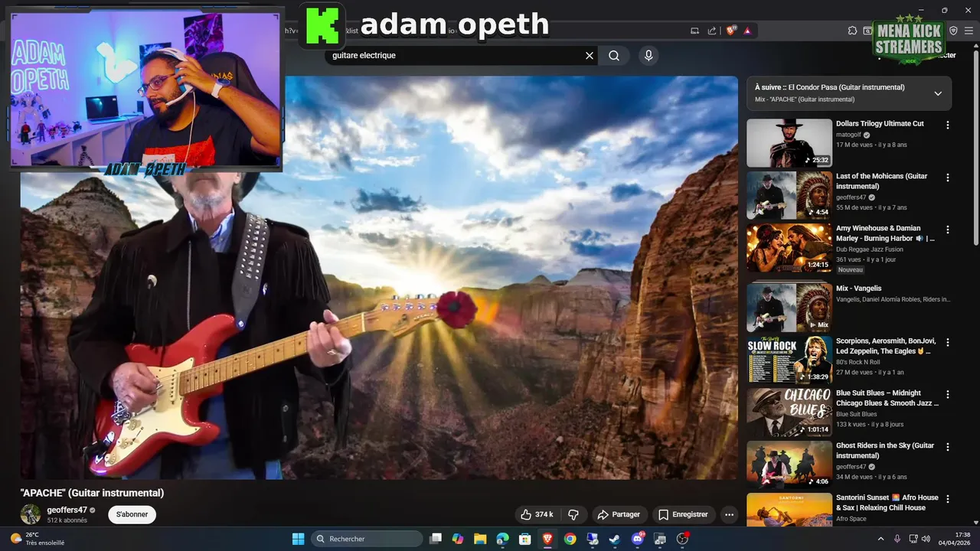Click the Dub Reggae Jazz Fusion channel name
This screenshot has width=980, height=551.
[870, 249]
